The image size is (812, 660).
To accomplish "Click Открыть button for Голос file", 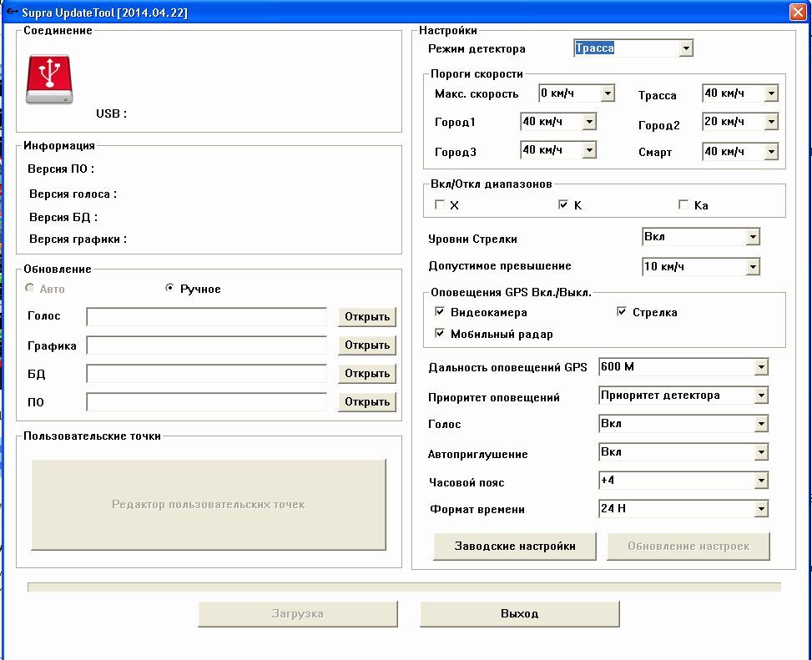I will pyautogui.click(x=367, y=317).
